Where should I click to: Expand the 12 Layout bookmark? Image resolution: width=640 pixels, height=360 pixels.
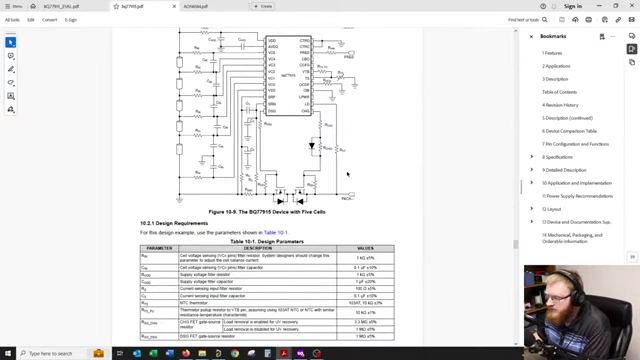tap(531, 209)
